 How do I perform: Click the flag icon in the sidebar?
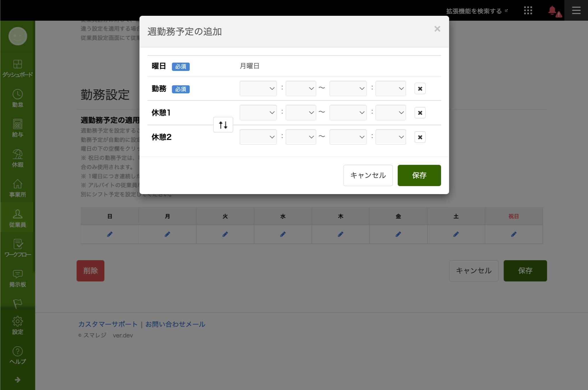click(x=18, y=304)
